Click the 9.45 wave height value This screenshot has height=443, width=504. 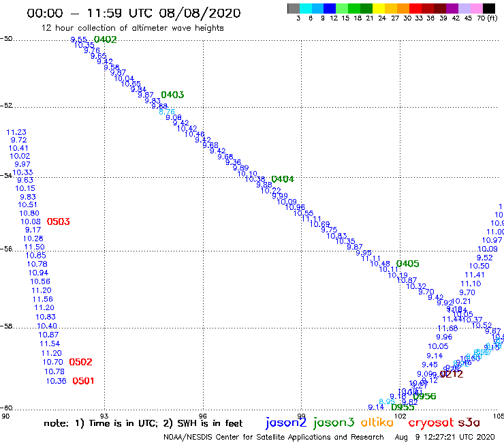pos(430,365)
